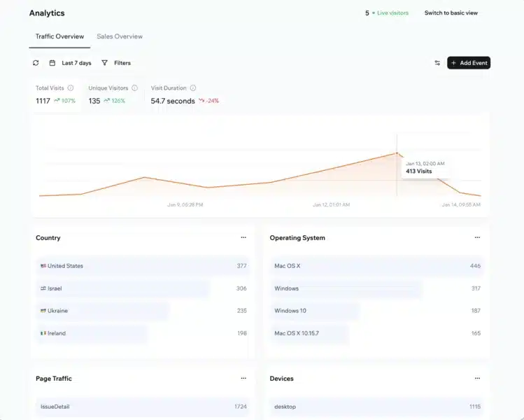Screen dimensions: 524x420
Task: Click the 126% unique visitors change
Action: click(x=114, y=101)
